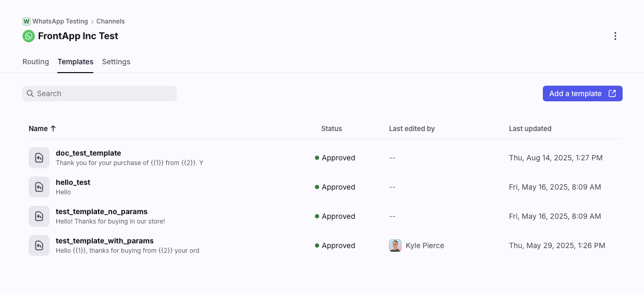Viewport: 644px width, 293px height.
Task: Click the test_template_with_params row icon
Action: tap(39, 245)
